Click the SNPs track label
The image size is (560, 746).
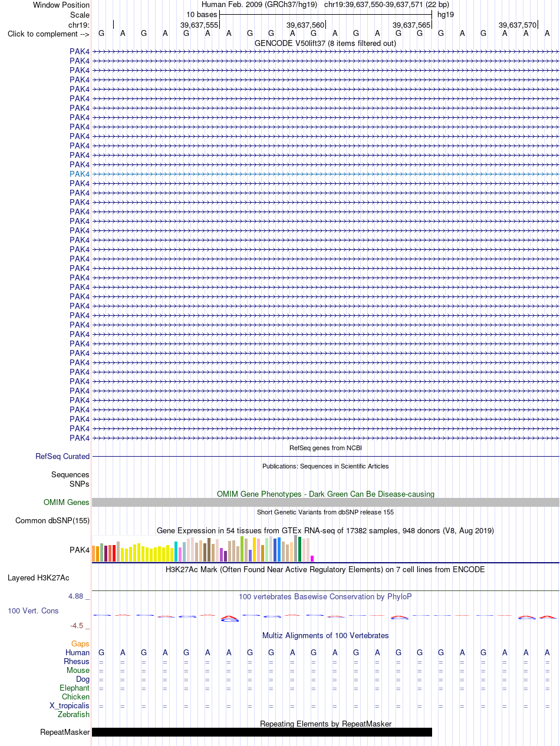pyautogui.click(x=80, y=484)
